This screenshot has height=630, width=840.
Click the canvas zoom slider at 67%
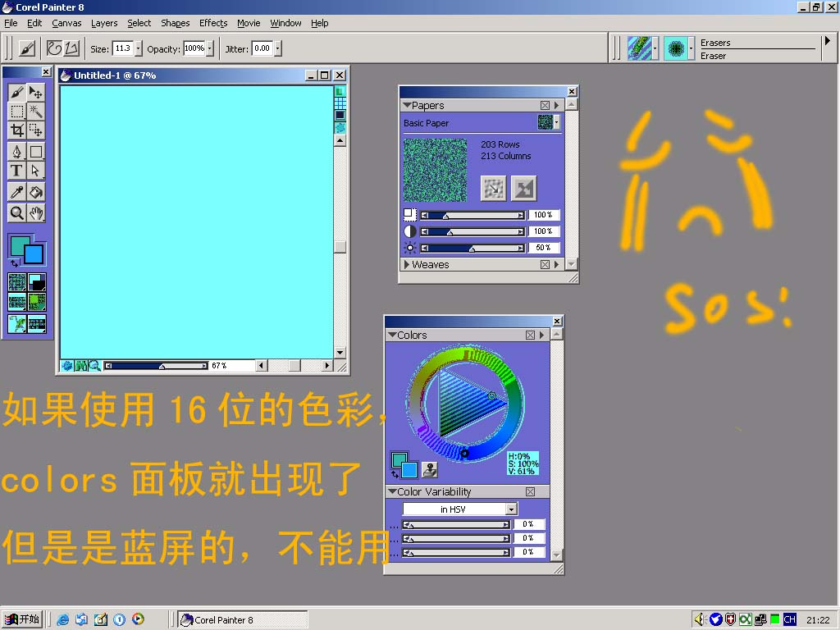coord(157,366)
